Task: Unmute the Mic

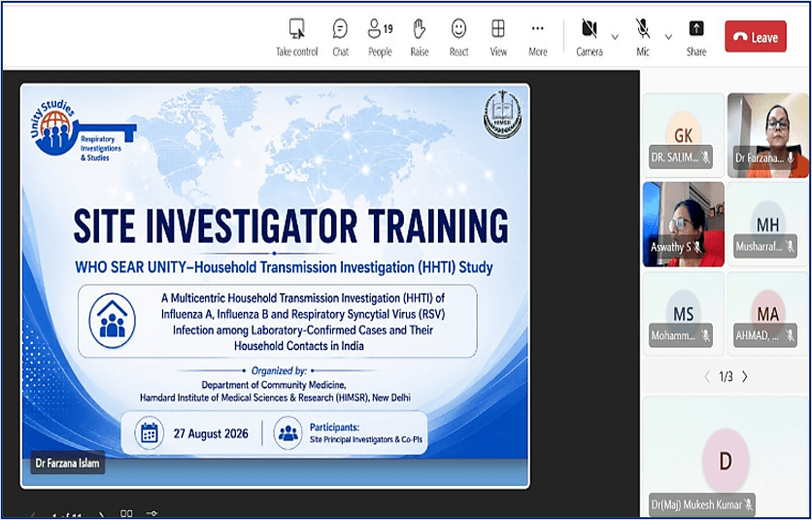Action: point(643,37)
